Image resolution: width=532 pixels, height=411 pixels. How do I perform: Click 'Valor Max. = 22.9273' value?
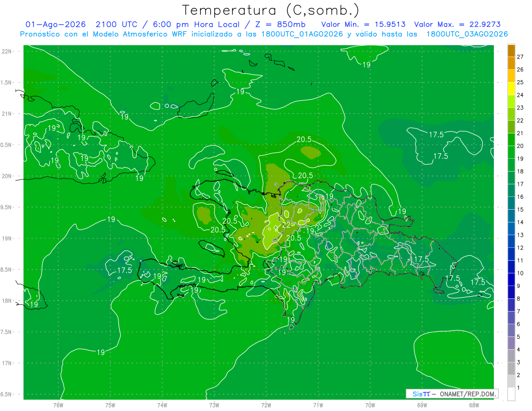coord(457,24)
